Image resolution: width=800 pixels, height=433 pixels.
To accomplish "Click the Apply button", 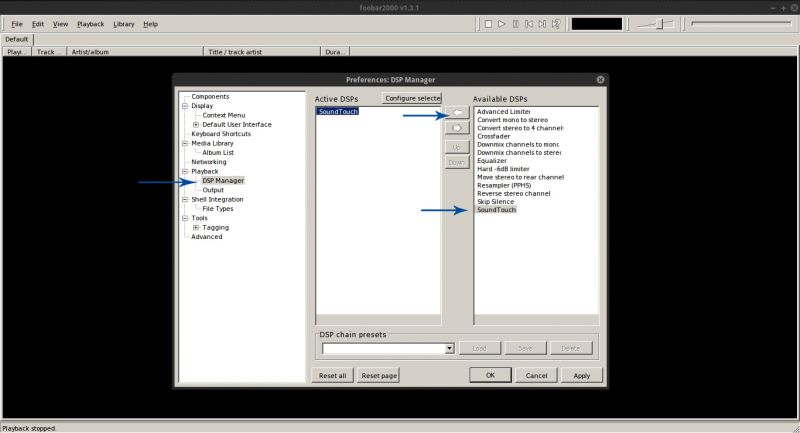I will [582, 375].
